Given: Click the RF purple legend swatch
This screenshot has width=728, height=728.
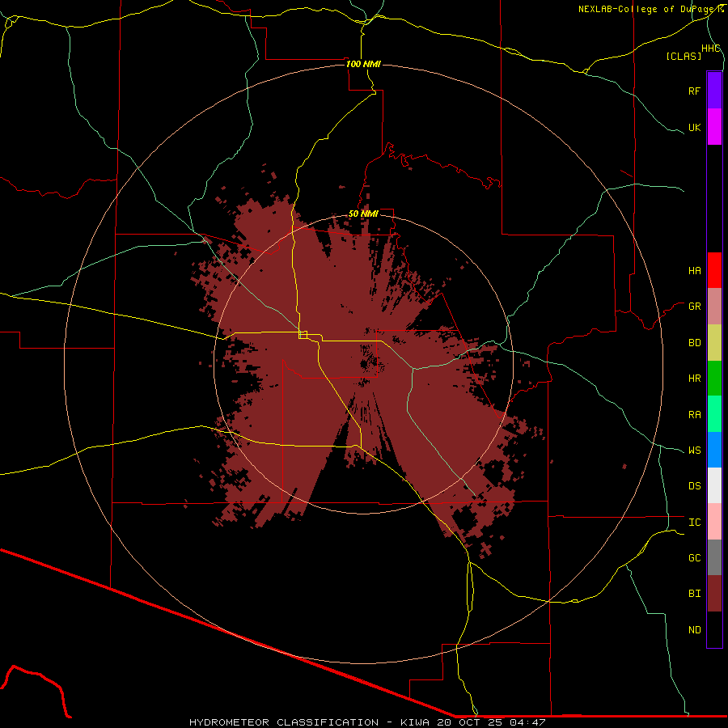Looking at the screenshot, I should point(714,91).
